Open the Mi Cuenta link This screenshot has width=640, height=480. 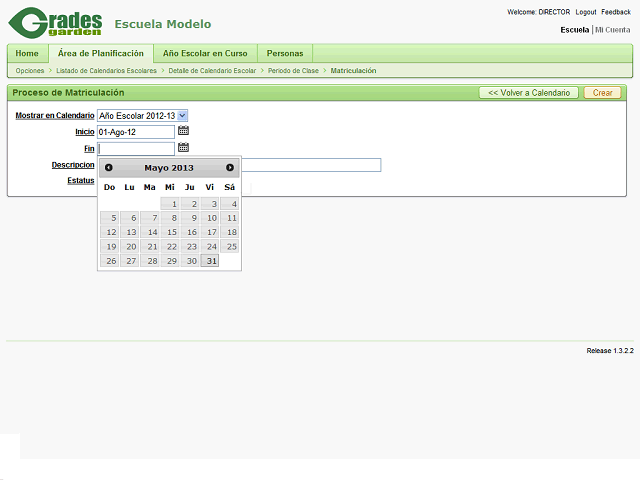[612, 30]
